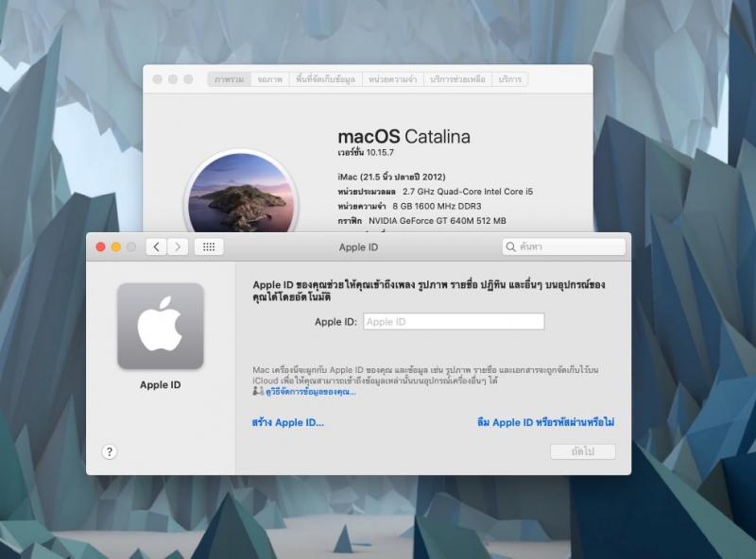The height and width of the screenshot is (559, 756).
Task: Minimize the Apple ID window
Action: [x=116, y=246]
